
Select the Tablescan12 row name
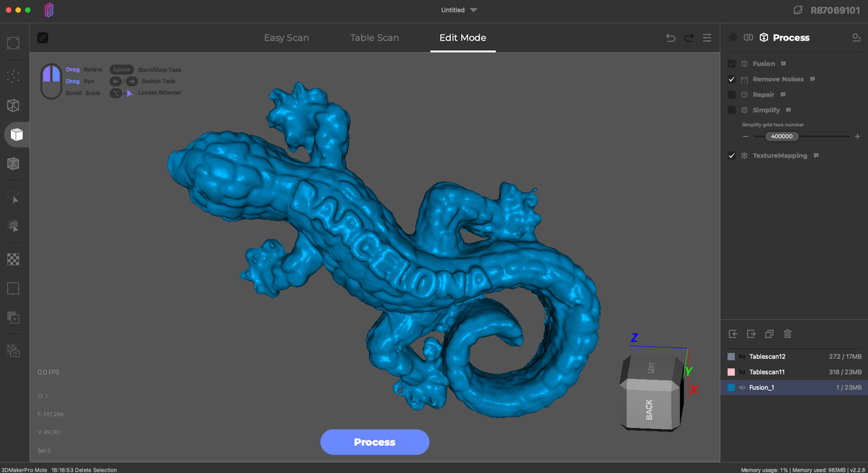pyautogui.click(x=767, y=356)
